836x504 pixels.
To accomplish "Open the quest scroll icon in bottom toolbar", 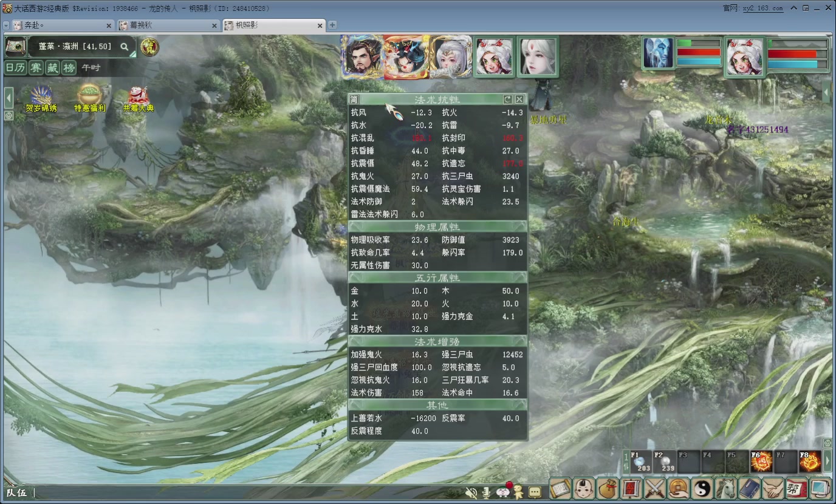I will (x=560, y=488).
